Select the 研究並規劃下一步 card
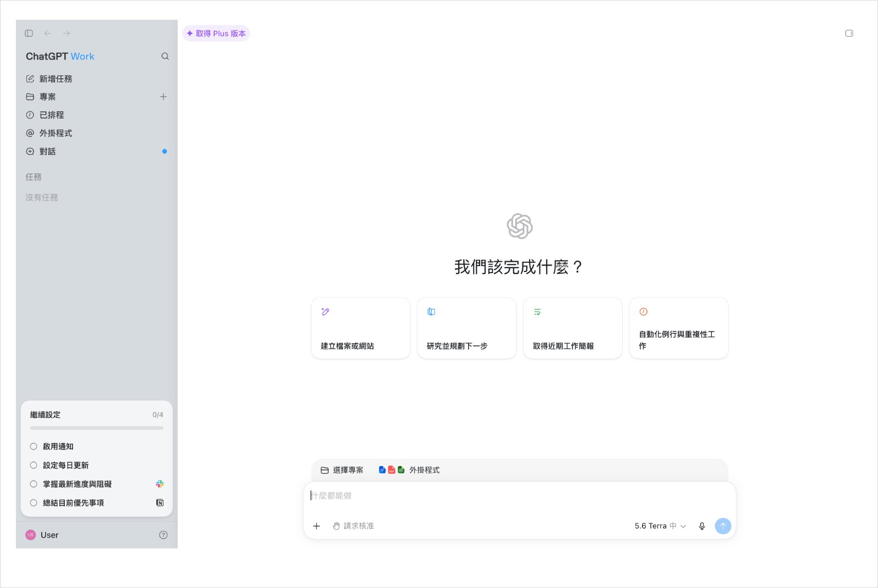This screenshot has width=878, height=588. (x=466, y=328)
